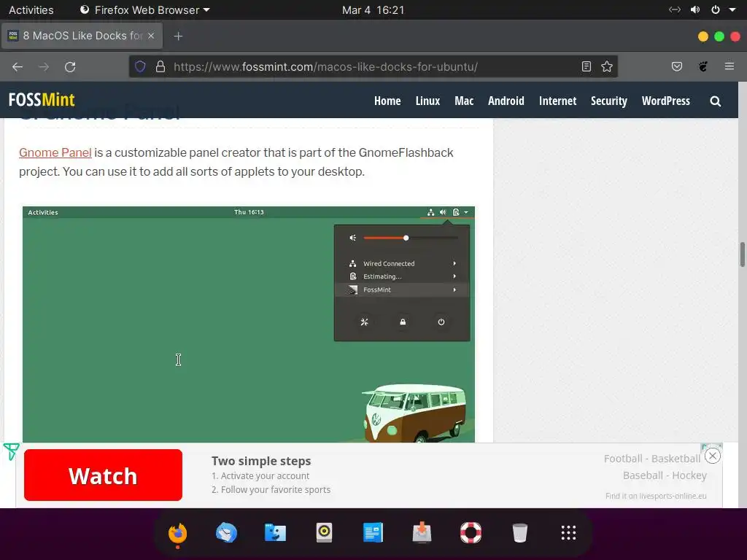This screenshot has height=560, width=747.
Task: Launch Rhythmbox speaker icon in dock
Action: (324, 533)
